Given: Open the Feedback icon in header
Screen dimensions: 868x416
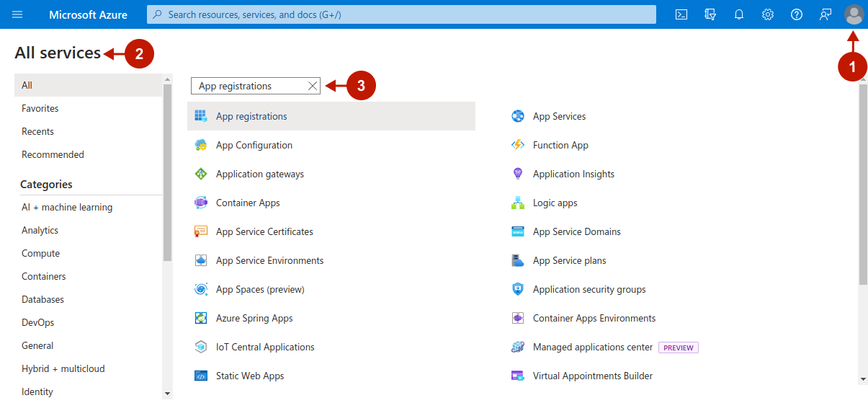Looking at the screenshot, I should [826, 14].
